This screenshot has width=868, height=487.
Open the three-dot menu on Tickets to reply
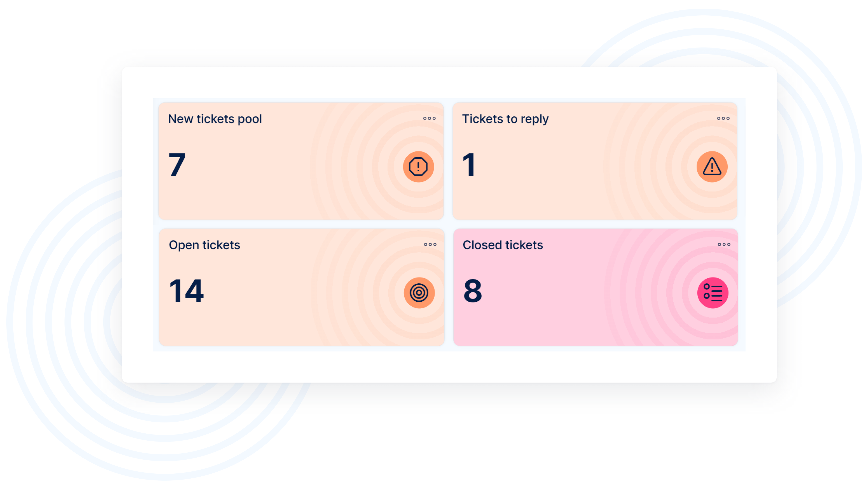(723, 118)
